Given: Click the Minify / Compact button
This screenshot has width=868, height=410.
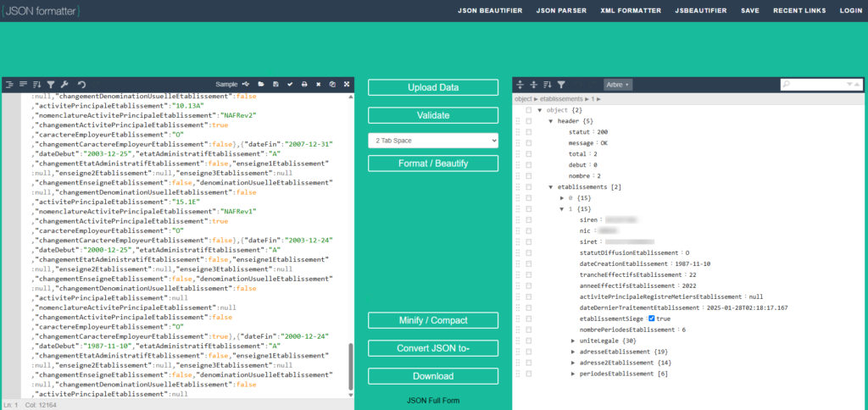Looking at the screenshot, I should (433, 320).
